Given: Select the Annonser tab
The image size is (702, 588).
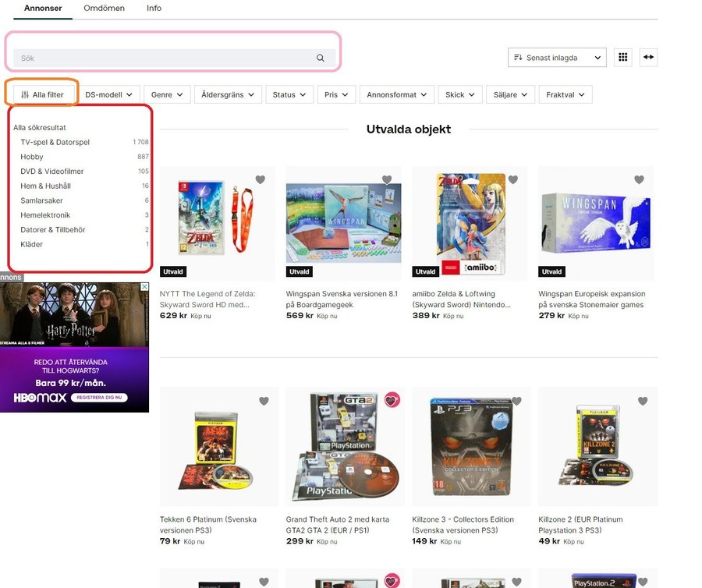Looking at the screenshot, I should click(x=43, y=8).
